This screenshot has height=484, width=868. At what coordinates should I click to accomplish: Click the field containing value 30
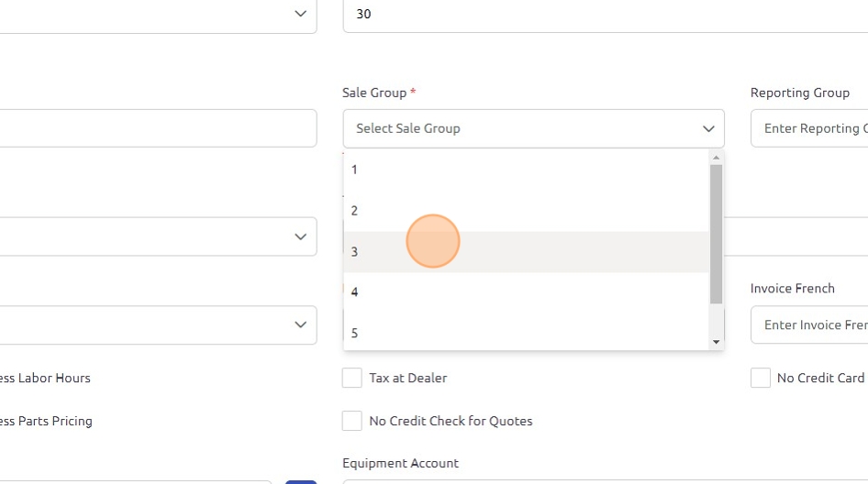596,15
